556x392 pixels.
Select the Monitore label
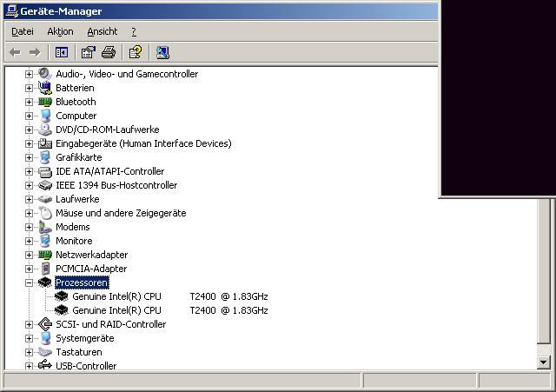pyautogui.click(x=74, y=241)
